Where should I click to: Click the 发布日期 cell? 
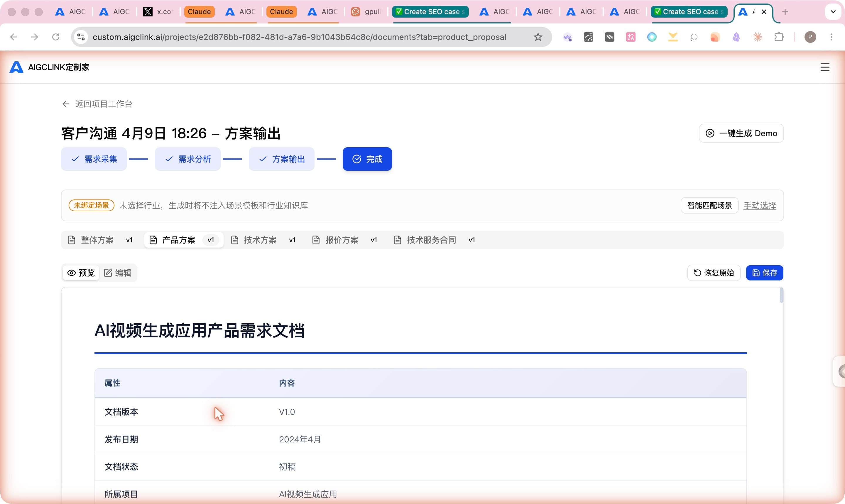121,439
